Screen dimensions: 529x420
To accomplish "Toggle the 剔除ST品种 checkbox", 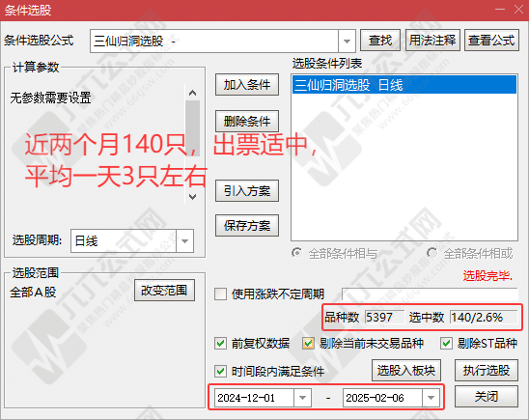I will coord(446,344).
